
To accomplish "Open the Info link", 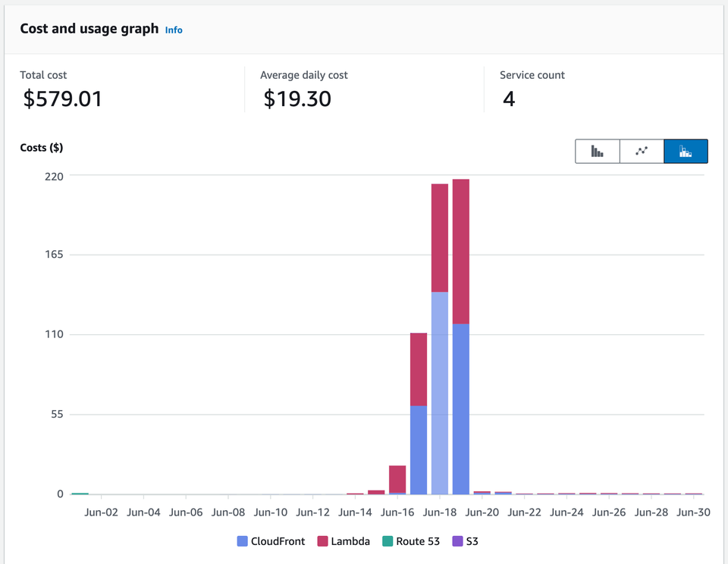I will click(174, 30).
